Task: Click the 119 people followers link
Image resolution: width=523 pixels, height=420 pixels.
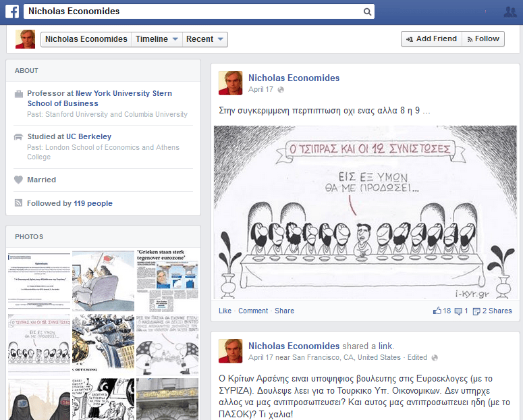Action: pos(93,203)
